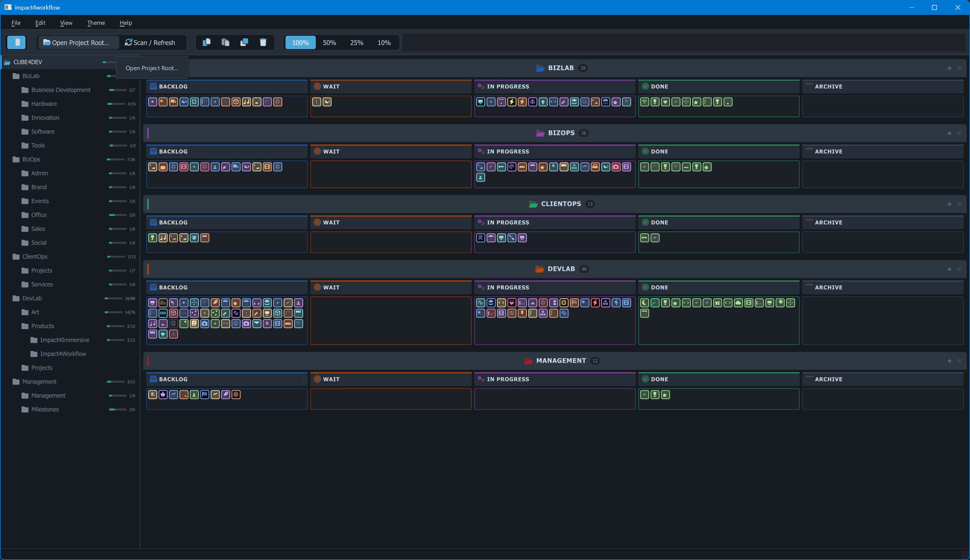Select the 10% zoom level
Viewport: 970px width, 560px height.
pyautogui.click(x=384, y=43)
